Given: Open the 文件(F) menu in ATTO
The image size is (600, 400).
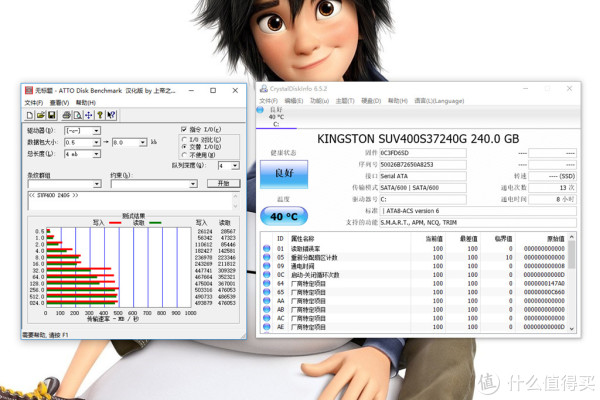Looking at the screenshot, I should pos(34,103).
